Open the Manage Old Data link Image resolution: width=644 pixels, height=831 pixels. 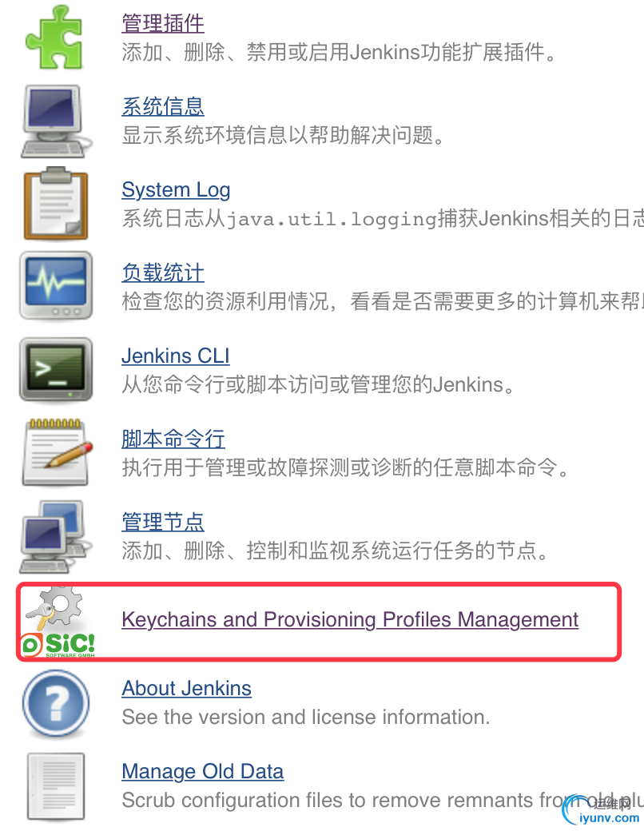(202, 772)
